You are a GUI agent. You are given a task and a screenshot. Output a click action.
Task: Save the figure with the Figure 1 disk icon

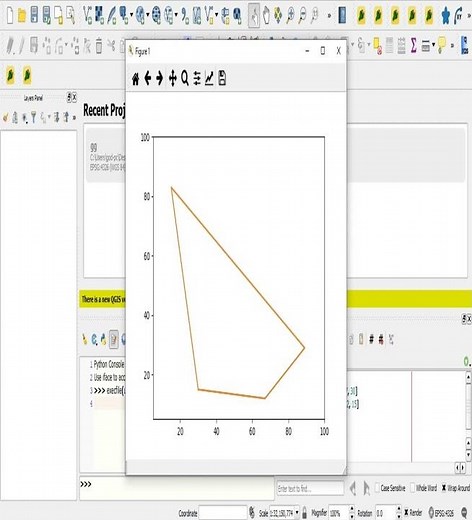pyautogui.click(x=222, y=79)
